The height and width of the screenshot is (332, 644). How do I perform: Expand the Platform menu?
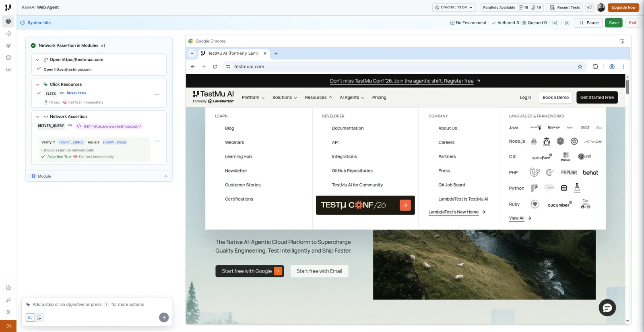pos(253,98)
